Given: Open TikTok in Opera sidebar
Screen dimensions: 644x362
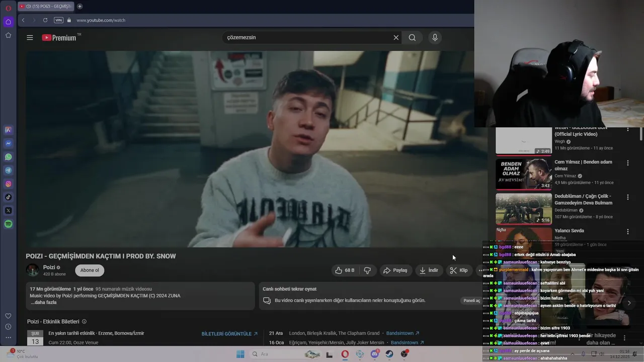Looking at the screenshot, I should (8, 197).
